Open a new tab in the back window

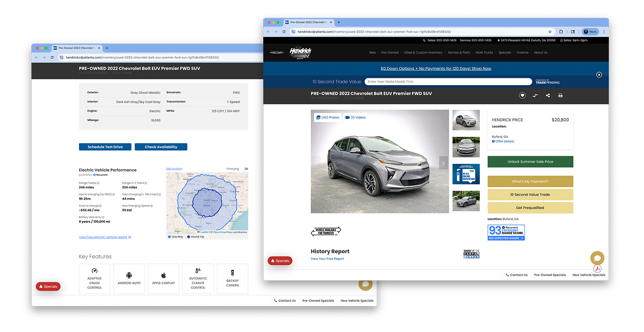coord(107,48)
